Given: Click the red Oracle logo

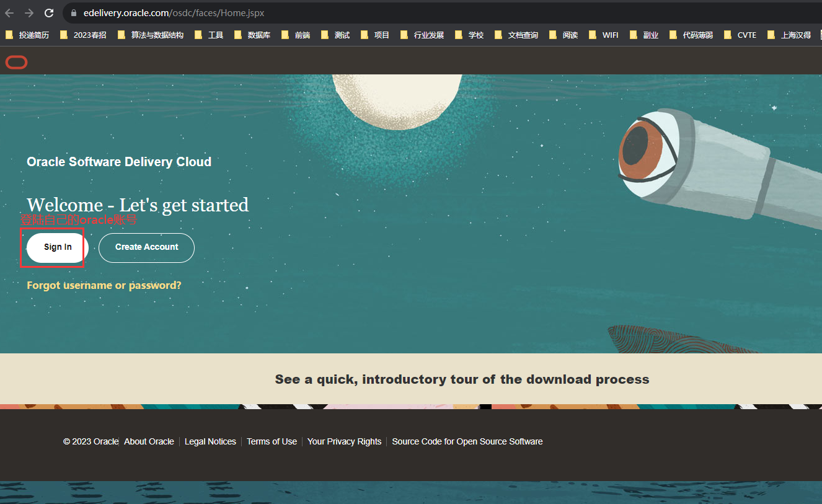Looking at the screenshot, I should [16, 62].
